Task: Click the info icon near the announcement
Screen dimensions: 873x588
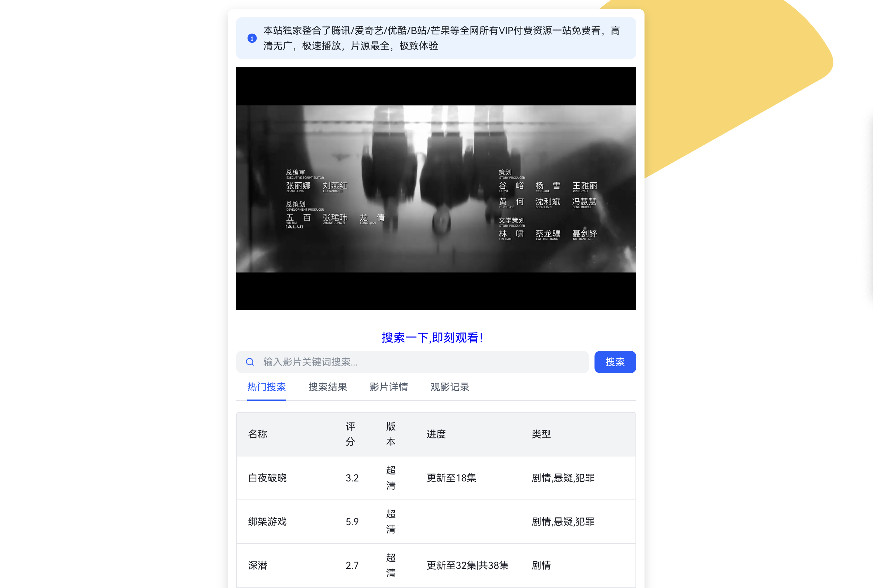Action: point(252,38)
